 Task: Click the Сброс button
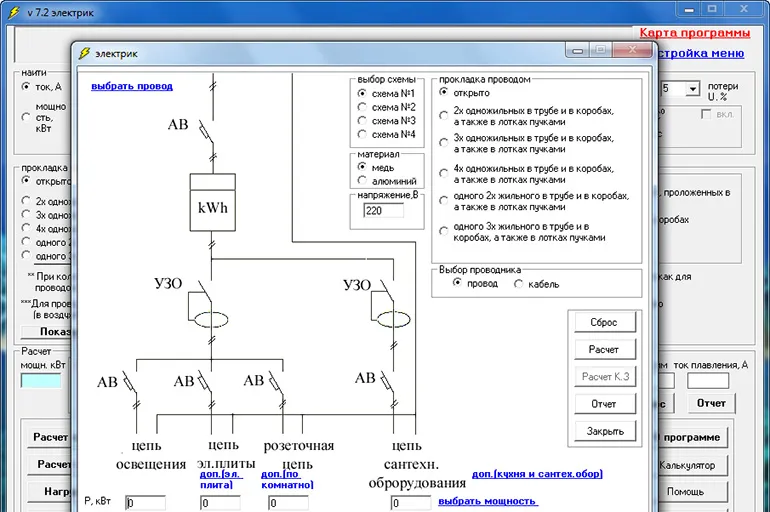click(x=605, y=323)
